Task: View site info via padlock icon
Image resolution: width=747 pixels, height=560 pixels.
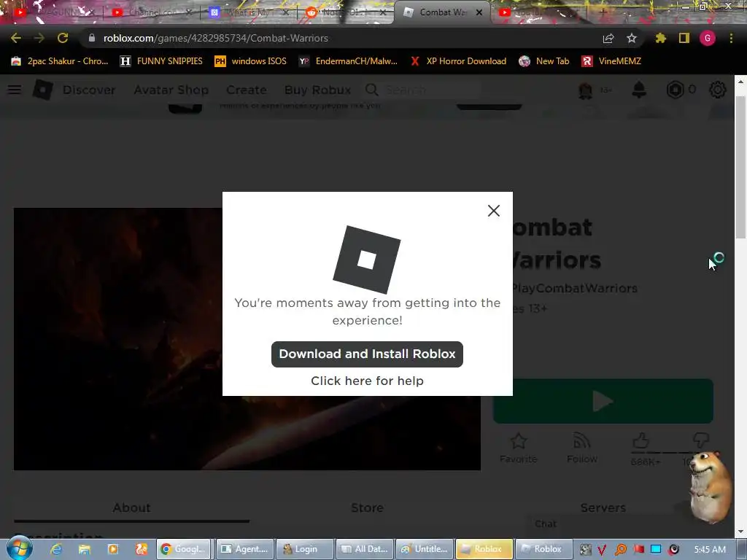Action: click(x=92, y=38)
